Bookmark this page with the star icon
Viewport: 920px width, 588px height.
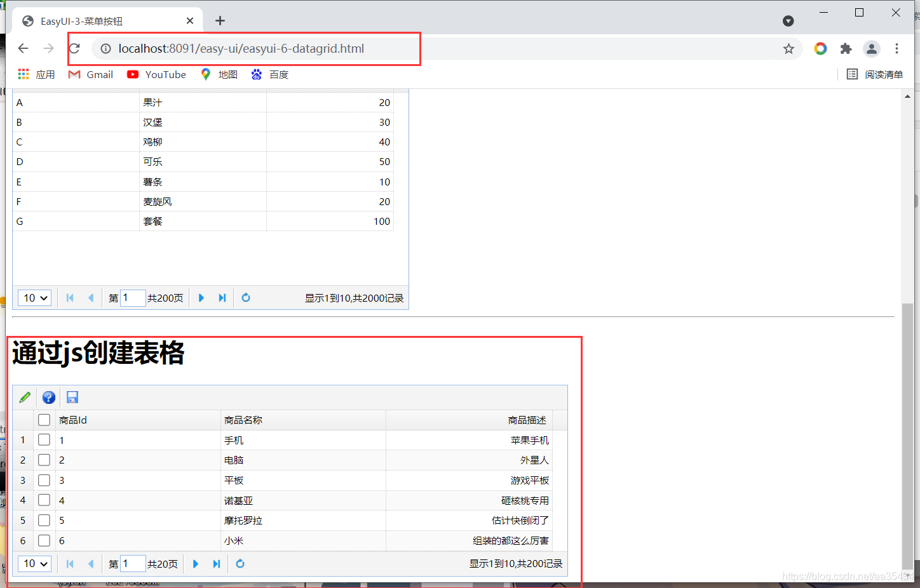788,48
